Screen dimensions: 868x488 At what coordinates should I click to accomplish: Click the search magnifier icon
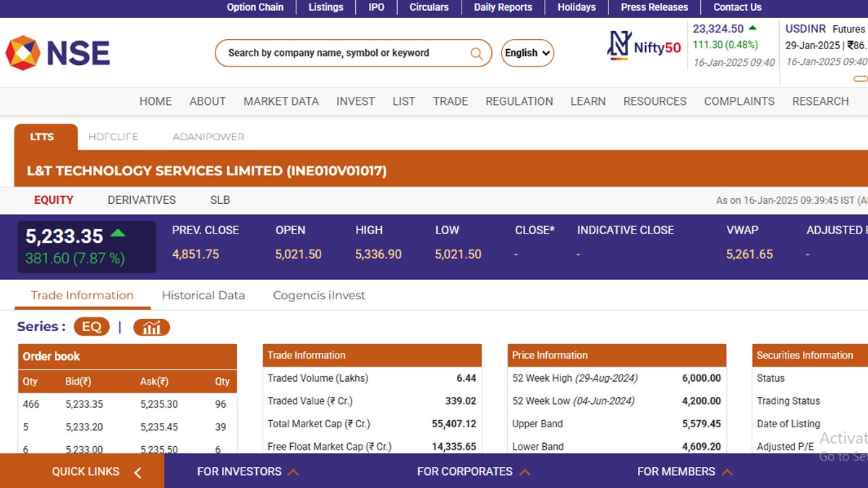tap(476, 53)
